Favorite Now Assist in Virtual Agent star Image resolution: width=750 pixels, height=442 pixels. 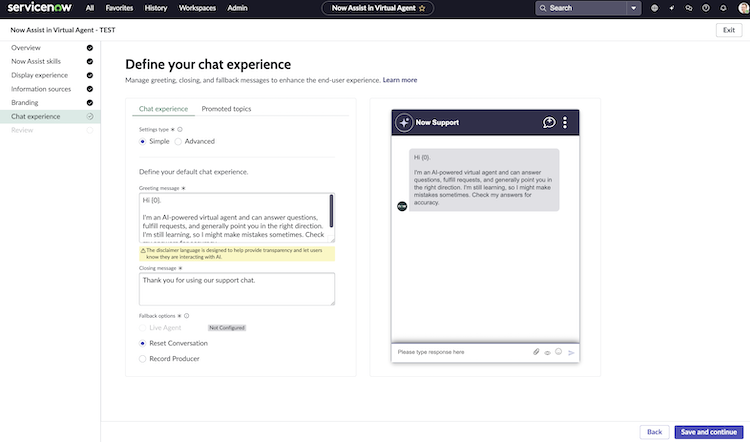(x=422, y=8)
